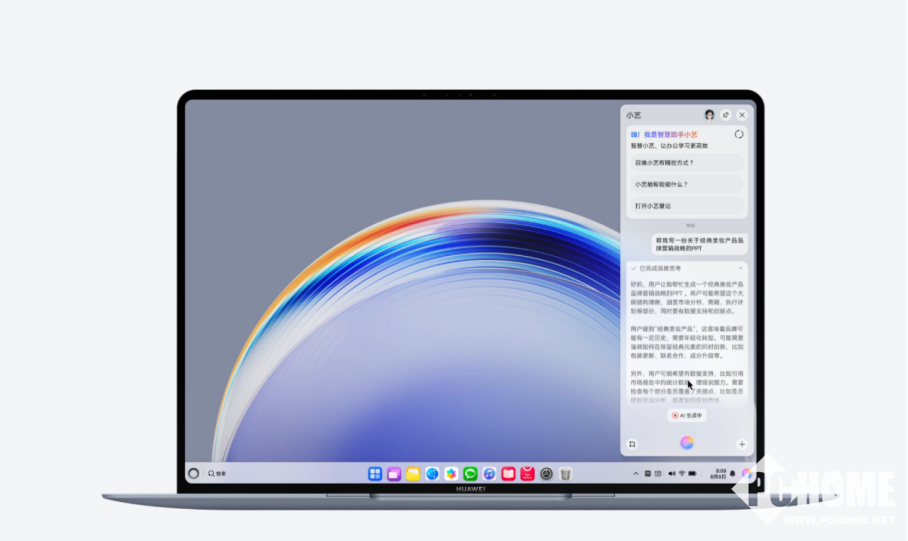The image size is (908, 541).
Task: Click the user message about PPT request
Action: click(x=700, y=244)
